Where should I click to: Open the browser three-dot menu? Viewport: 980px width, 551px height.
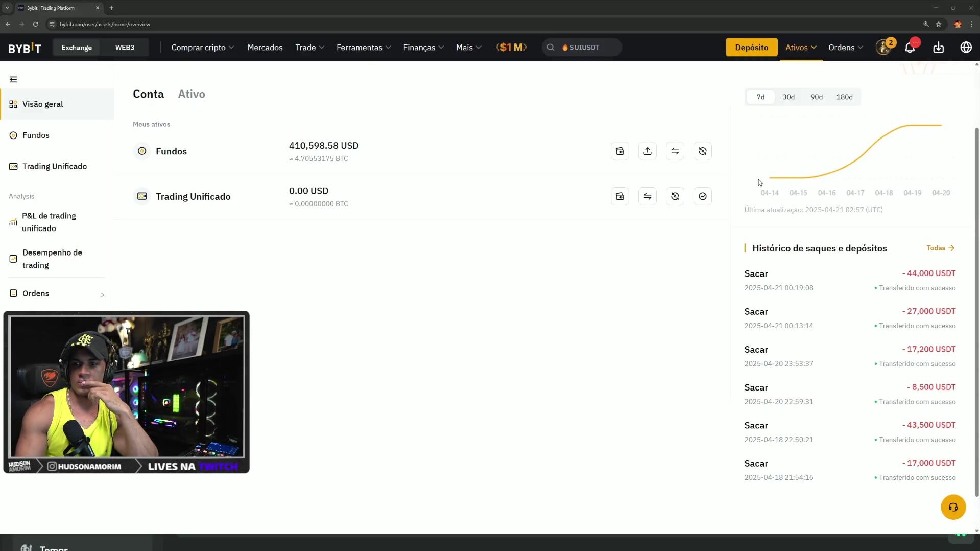(x=971, y=24)
